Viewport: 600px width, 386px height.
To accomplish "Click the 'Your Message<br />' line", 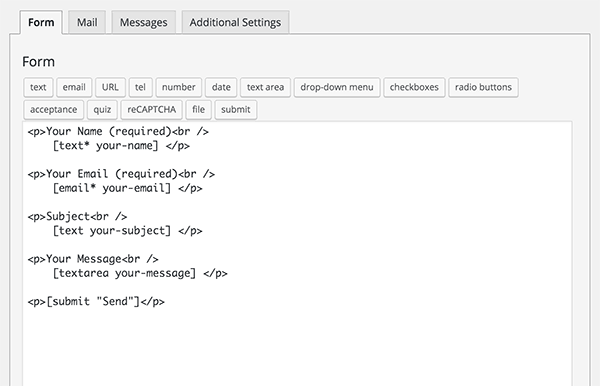I will tap(93, 259).
